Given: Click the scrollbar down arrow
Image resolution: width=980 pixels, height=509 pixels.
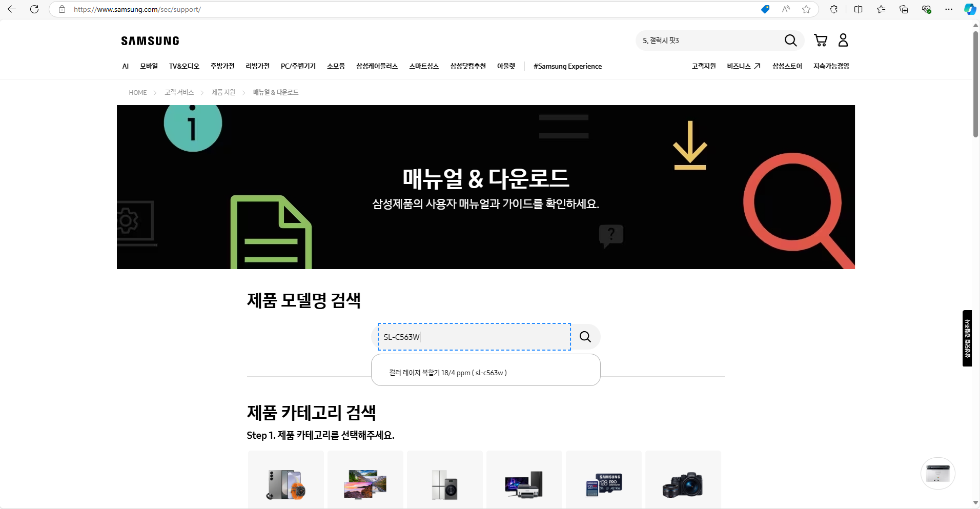Looking at the screenshot, I should click(975, 503).
